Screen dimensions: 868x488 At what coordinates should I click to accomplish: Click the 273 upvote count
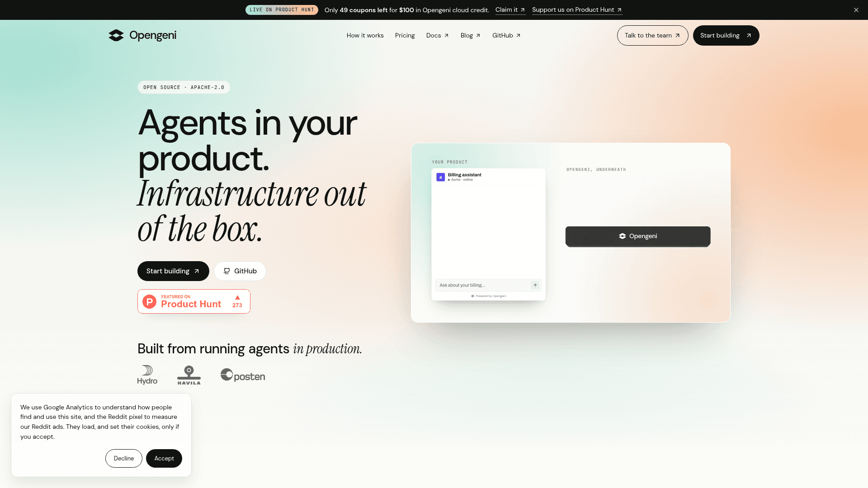click(237, 305)
